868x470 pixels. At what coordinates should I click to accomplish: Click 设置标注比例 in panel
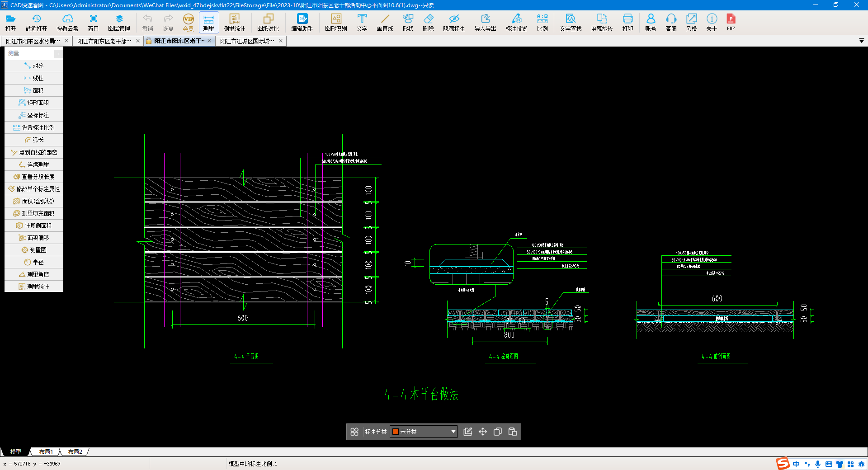[x=34, y=127]
